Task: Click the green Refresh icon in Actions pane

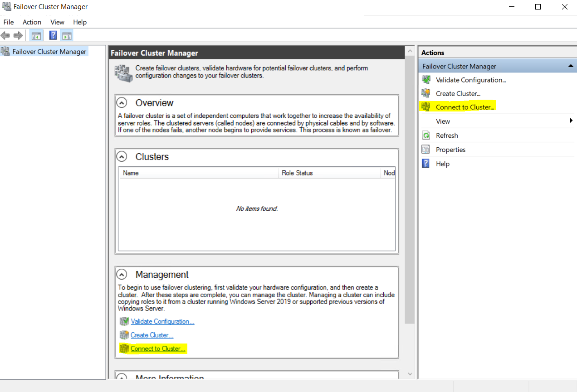Action: pyautogui.click(x=426, y=136)
